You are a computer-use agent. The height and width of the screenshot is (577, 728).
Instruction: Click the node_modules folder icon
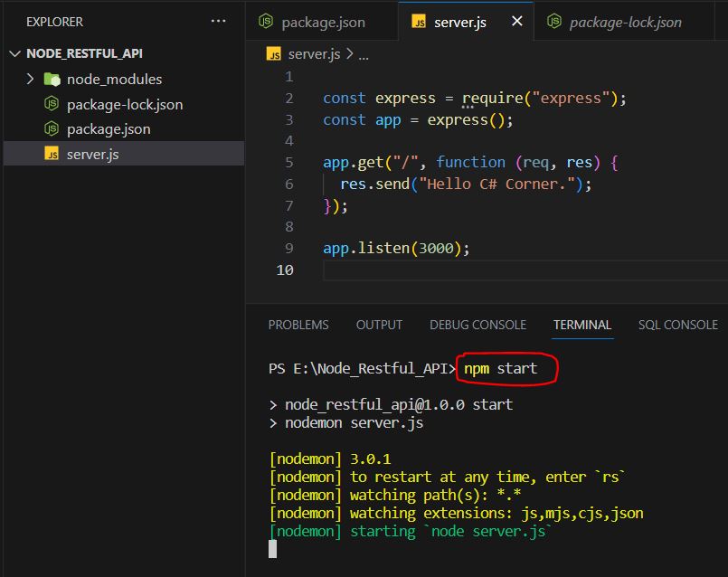(52, 80)
